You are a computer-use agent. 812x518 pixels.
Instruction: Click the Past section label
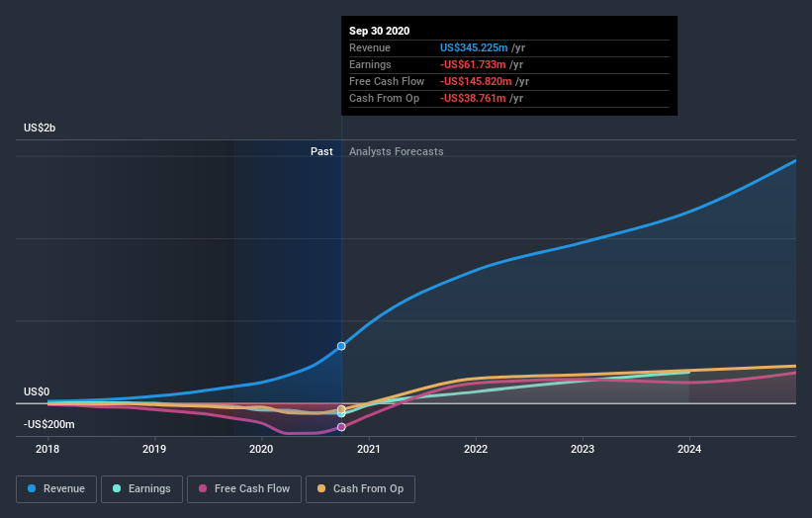point(321,151)
